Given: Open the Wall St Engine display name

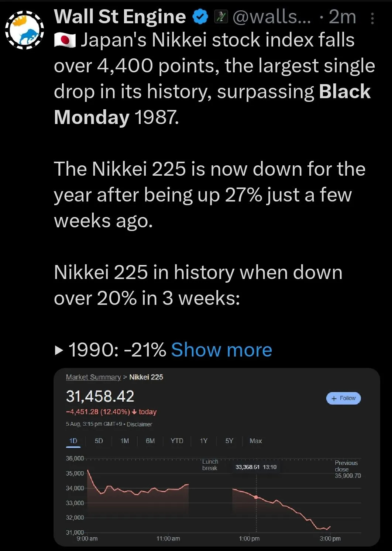Looking at the screenshot, I should point(120,17).
